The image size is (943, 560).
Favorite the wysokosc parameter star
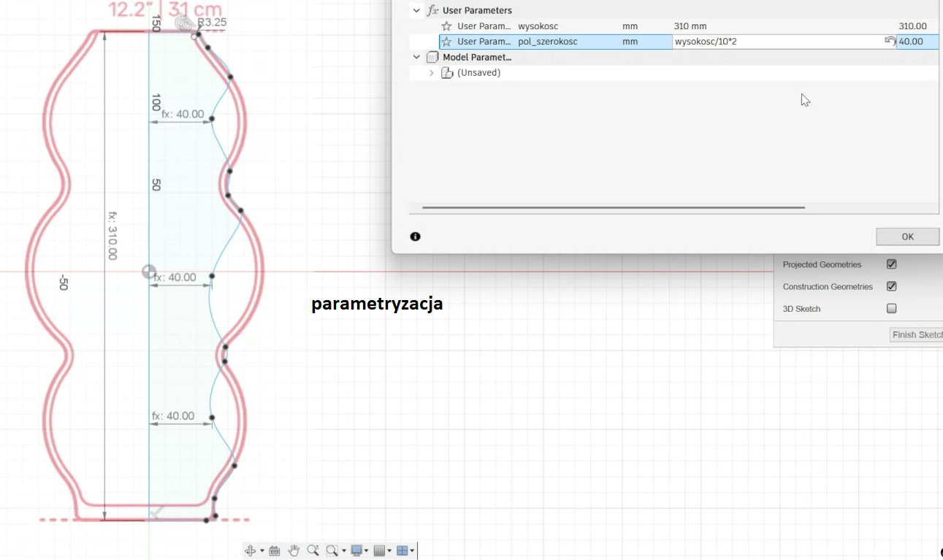[446, 26]
